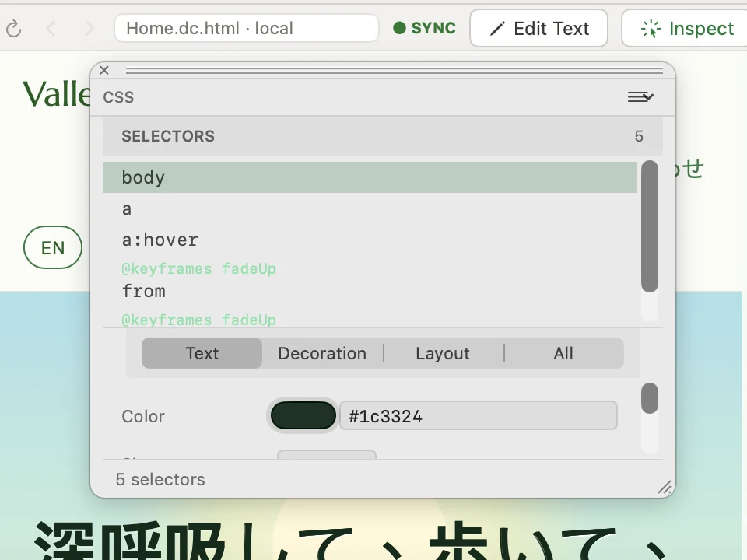Screen dimensions: 747x560
Task: Select the 'a' selector row
Action: (x=369, y=208)
